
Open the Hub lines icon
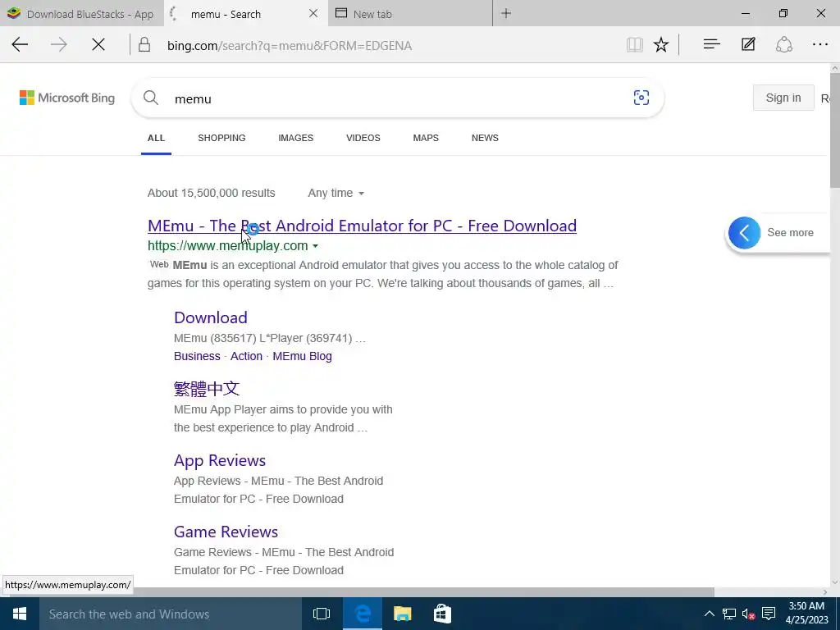click(711, 44)
